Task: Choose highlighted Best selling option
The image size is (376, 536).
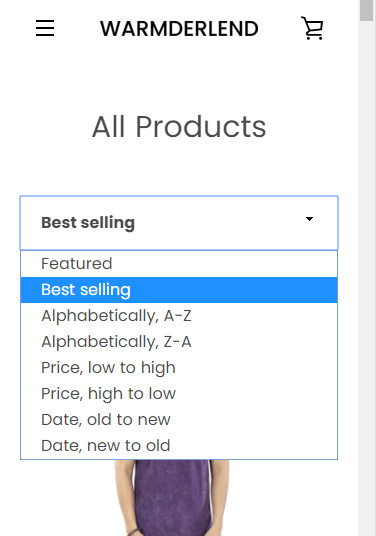Action: point(179,290)
